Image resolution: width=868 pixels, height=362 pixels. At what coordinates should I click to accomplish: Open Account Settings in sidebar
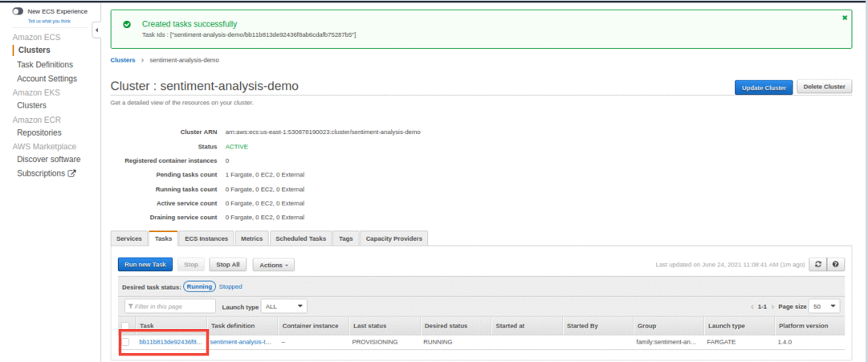(x=47, y=79)
